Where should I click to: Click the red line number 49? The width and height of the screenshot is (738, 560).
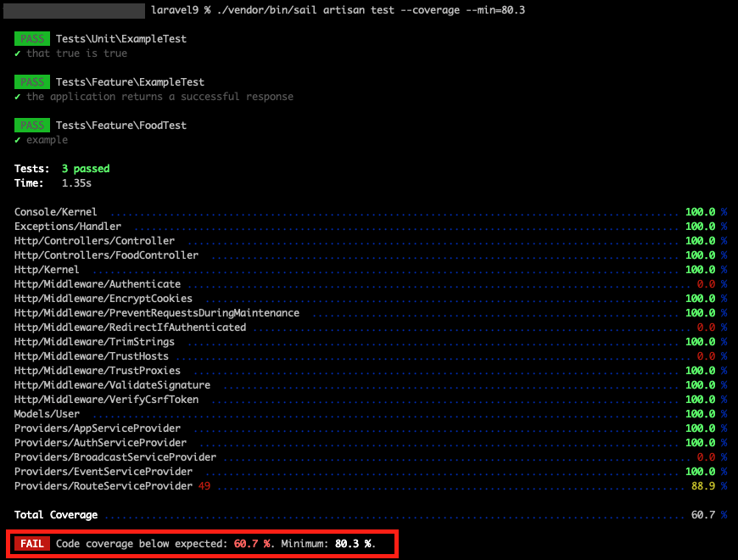pos(204,485)
